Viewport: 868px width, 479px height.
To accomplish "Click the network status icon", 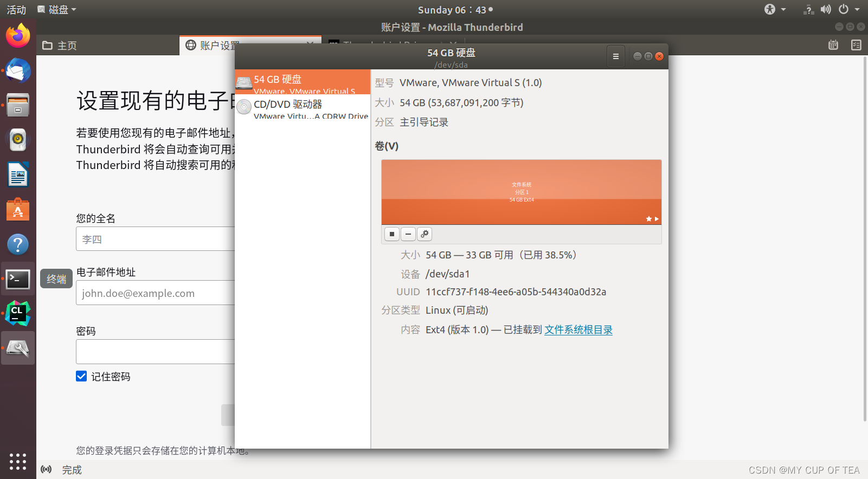I will pos(808,9).
